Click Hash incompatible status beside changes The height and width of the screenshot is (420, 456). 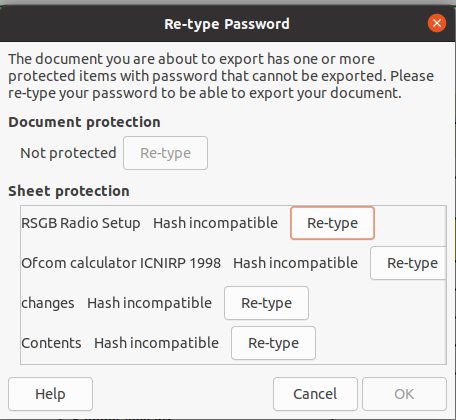(x=149, y=303)
